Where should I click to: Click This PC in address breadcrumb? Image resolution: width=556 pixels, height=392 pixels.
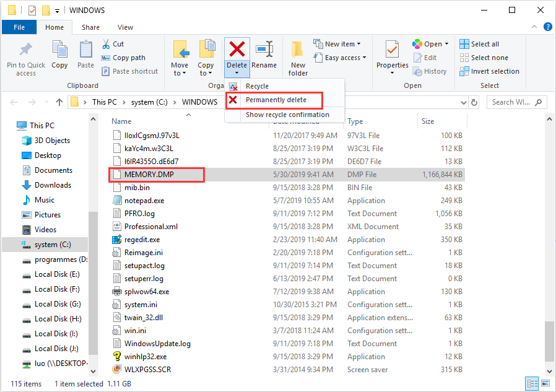pos(104,102)
